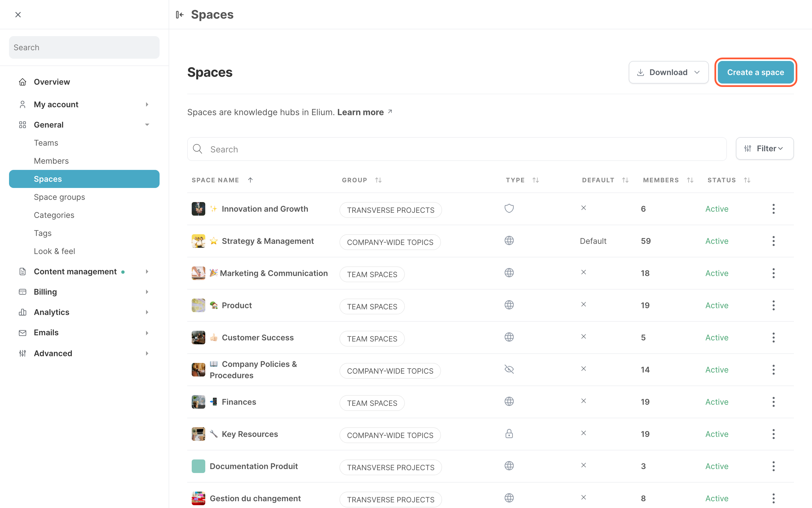Open the Categories menu item
Viewport: 812px width, 508px height.
pos(54,215)
